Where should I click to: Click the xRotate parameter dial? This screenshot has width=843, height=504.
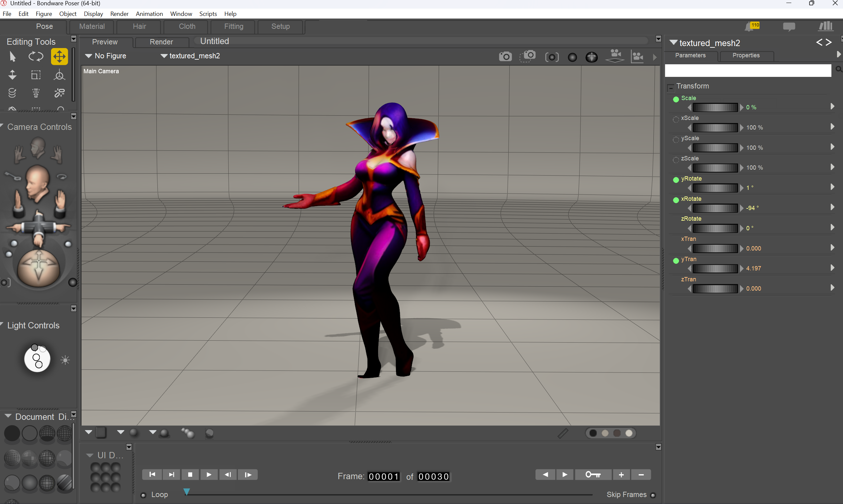715,208
